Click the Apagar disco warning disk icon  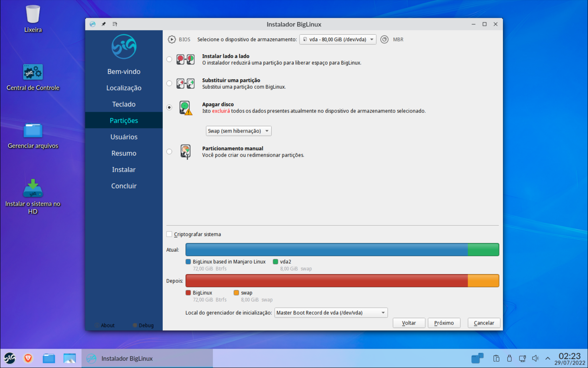click(x=185, y=108)
